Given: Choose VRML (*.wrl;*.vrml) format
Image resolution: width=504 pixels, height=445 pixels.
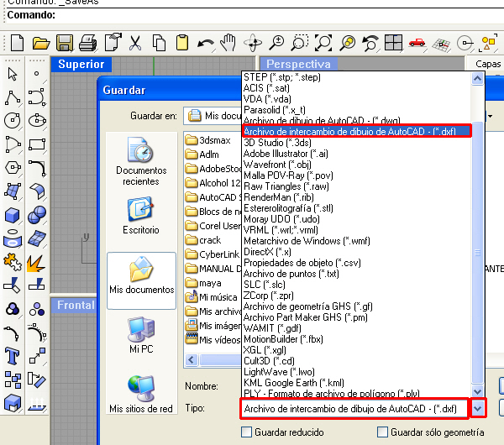Looking at the screenshot, I should point(357,230).
